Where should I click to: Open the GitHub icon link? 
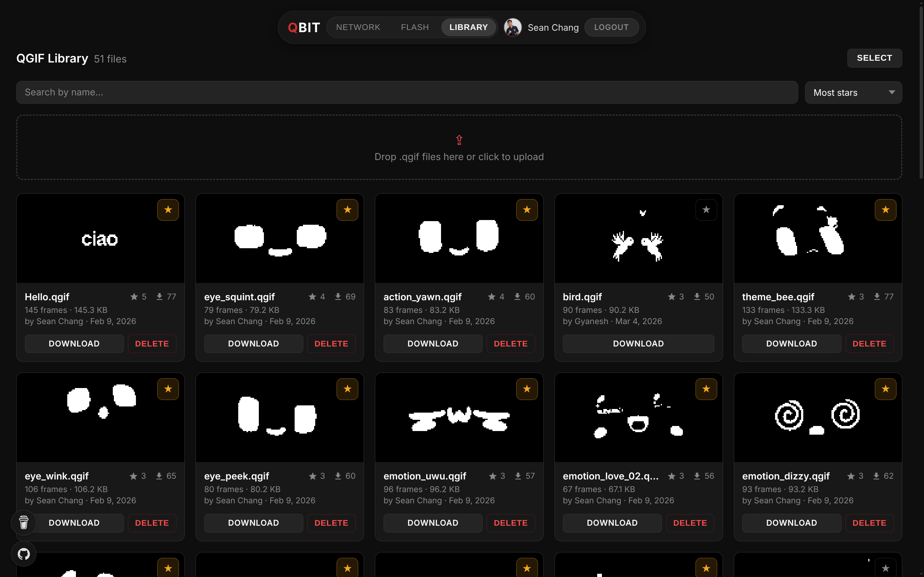(23, 554)
